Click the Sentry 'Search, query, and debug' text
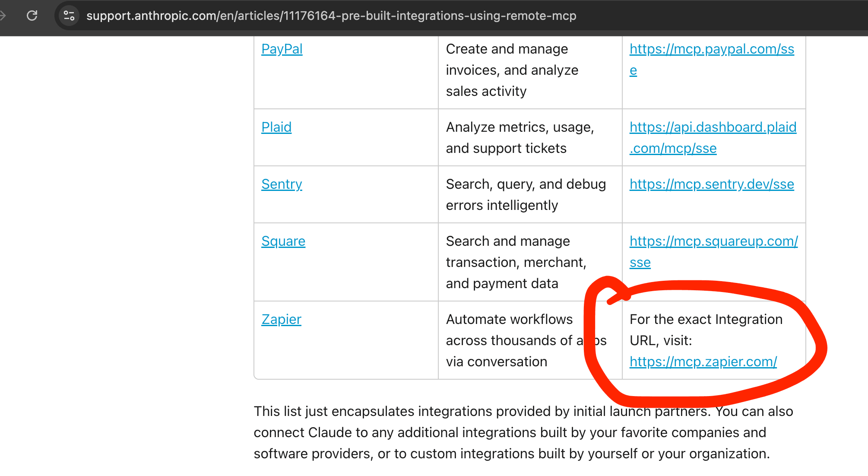This screenshot has height=476, width=868. (x=526, y=194)
